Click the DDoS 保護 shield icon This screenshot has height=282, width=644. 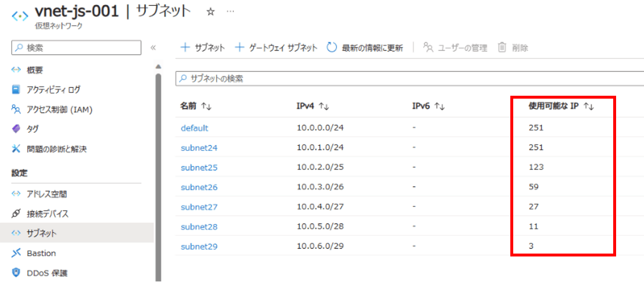(x=16, y=273)
